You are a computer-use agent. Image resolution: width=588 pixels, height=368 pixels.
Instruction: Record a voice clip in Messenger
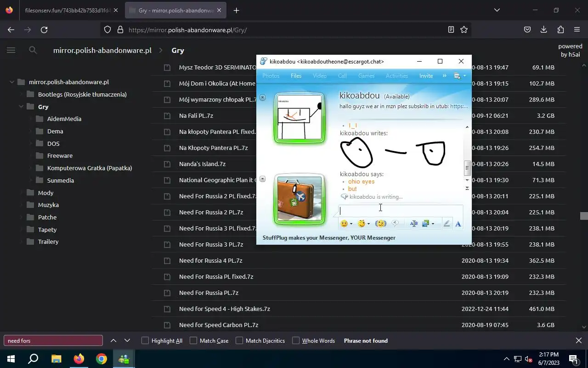(395, 224)
